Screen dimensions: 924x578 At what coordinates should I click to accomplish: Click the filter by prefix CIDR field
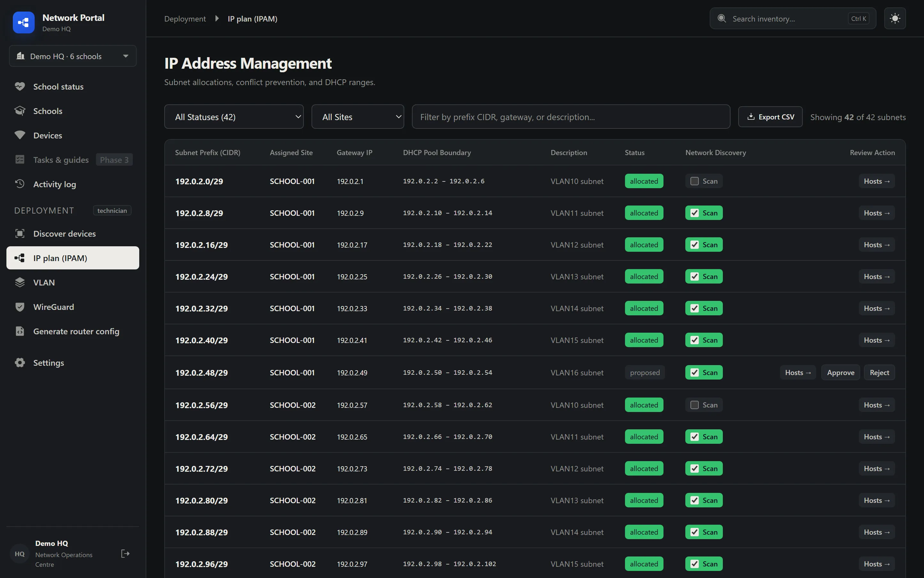coord(571,117)
